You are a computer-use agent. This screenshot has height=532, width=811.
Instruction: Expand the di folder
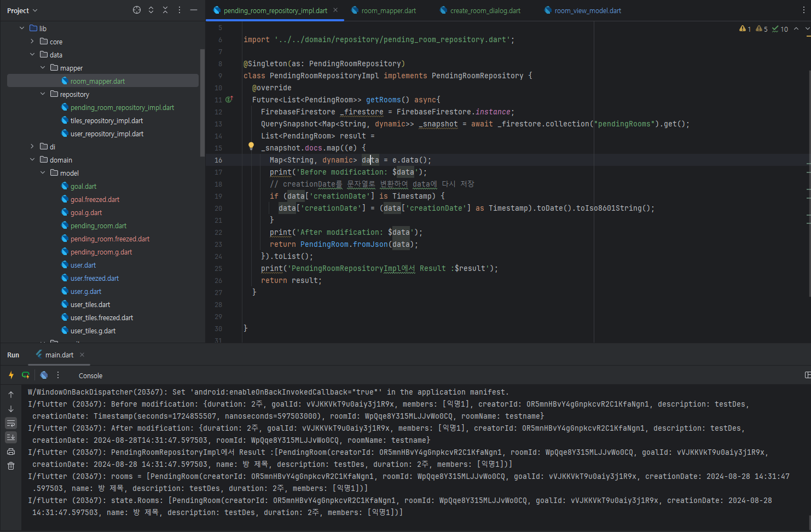32,146
